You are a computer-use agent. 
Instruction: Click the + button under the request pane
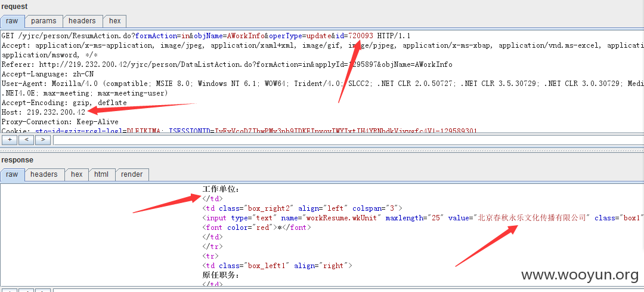(10, 140)
